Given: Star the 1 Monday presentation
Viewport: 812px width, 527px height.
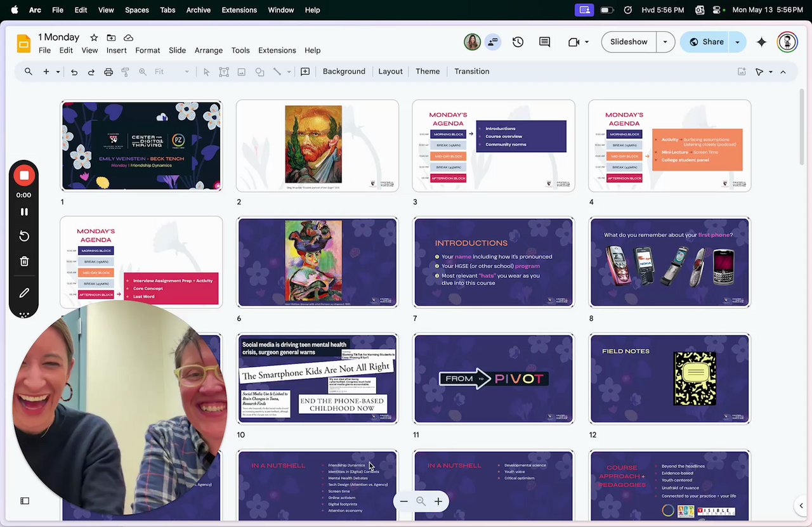Looking at the screenshot, I should click(x=94, y=37).
